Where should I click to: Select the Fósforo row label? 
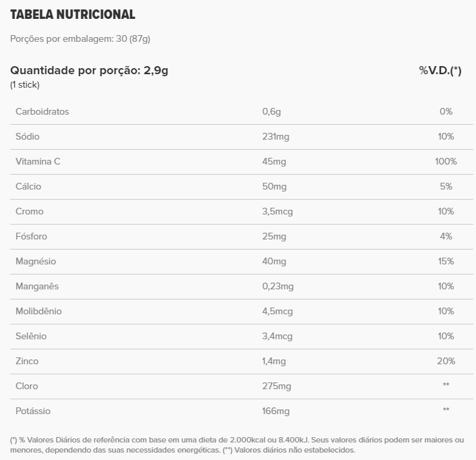(31, 236)
